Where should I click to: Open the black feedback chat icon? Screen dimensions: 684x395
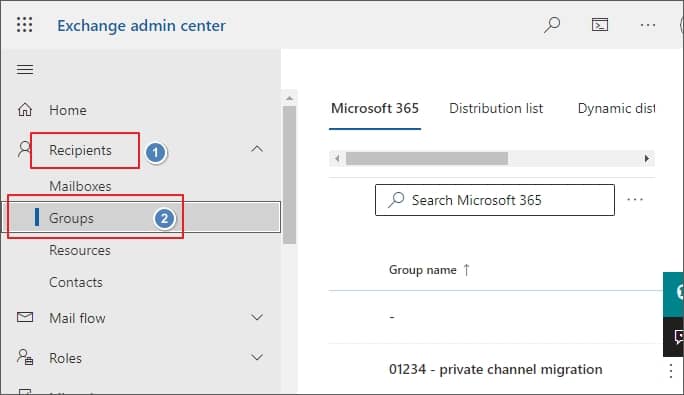[674, 337]
